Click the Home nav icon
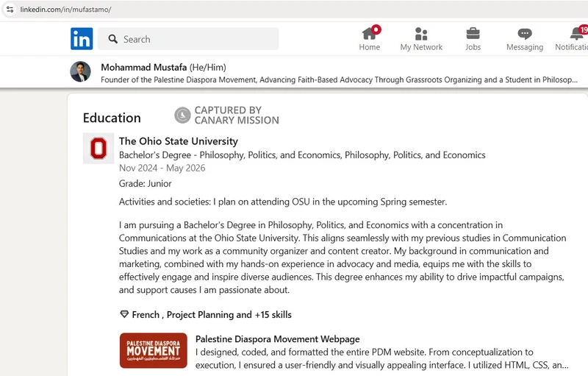The height and width of the screenshot is (376, 588). [370, 34]
